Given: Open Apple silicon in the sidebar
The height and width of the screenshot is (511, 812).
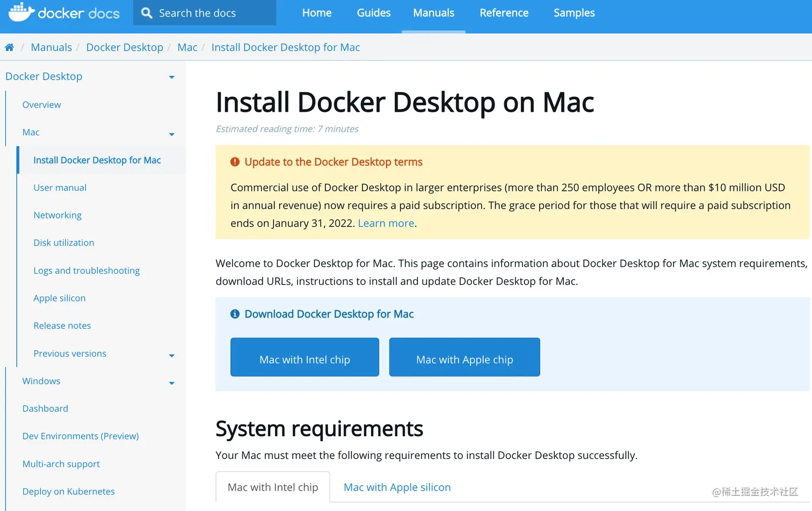Looking at the screenshot, I should pos(60,298).
